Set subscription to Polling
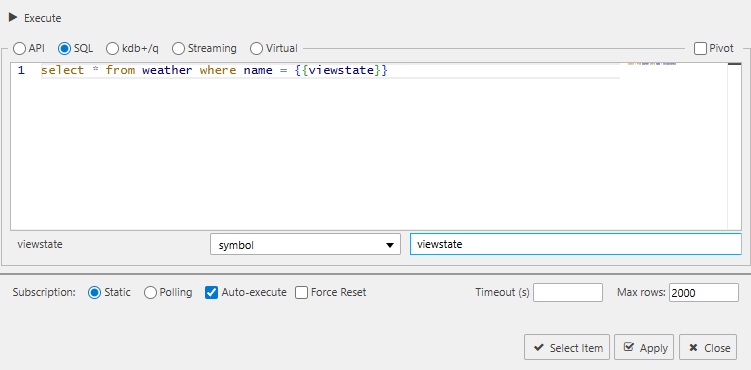Screen dimensions: 751x370 (150, 292)
